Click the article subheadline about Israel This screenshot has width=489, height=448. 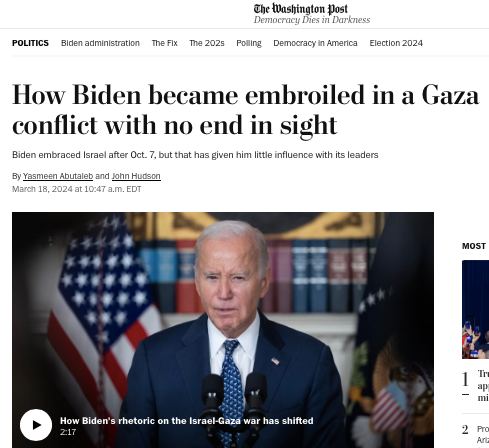pyautogui.click(x=195, y=155)
